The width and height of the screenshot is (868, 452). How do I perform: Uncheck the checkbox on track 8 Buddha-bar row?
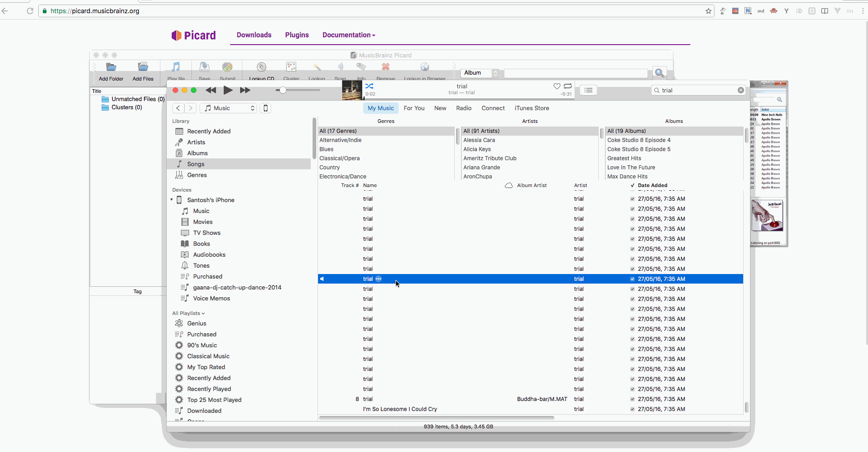tap(632, 399)
